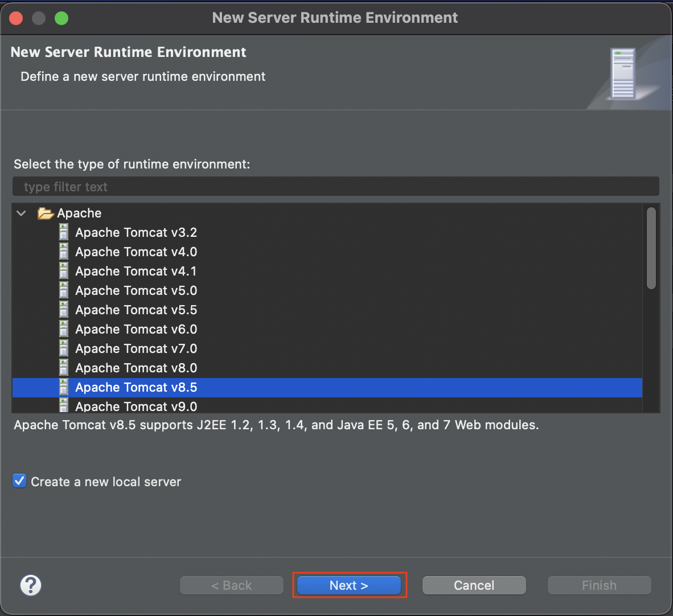
Task: Click server icon beside Tomcat v5.5
Action: [64, 309]
